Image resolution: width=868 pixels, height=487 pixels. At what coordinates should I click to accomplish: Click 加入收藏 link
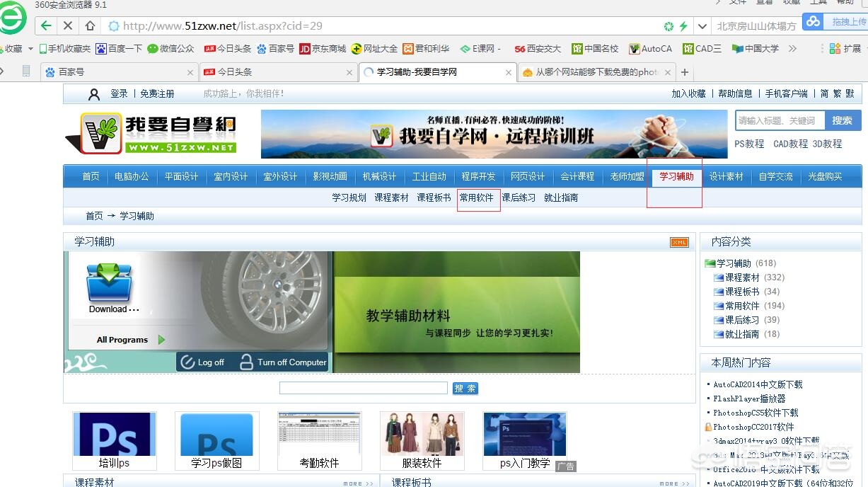[x=689, y=93]
